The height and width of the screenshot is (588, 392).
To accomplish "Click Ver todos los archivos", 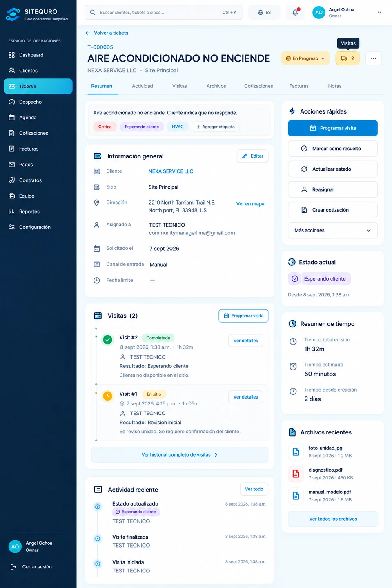I will pyautogui.click(x=333, y=519).
